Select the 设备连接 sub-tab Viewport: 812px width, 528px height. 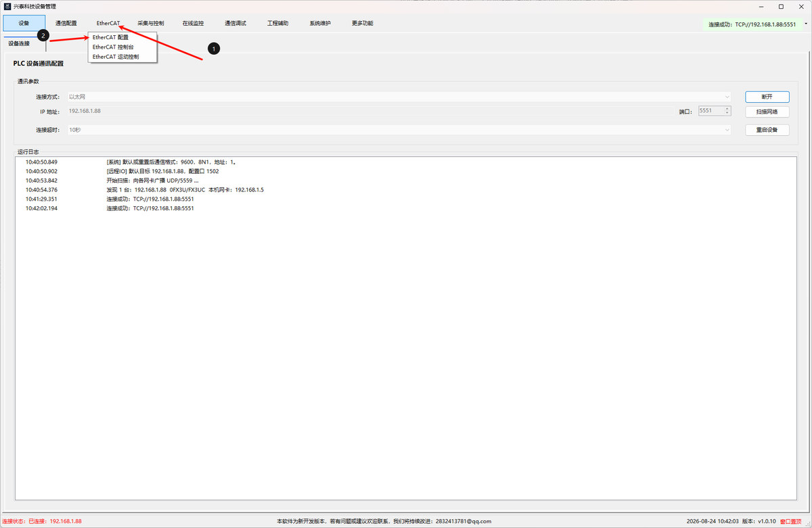click(x=19, y=43)
